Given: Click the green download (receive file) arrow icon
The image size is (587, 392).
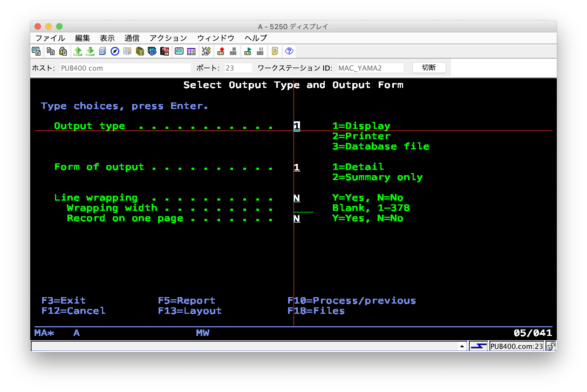Looking at the screenshot, I should [x=90, y=51].
